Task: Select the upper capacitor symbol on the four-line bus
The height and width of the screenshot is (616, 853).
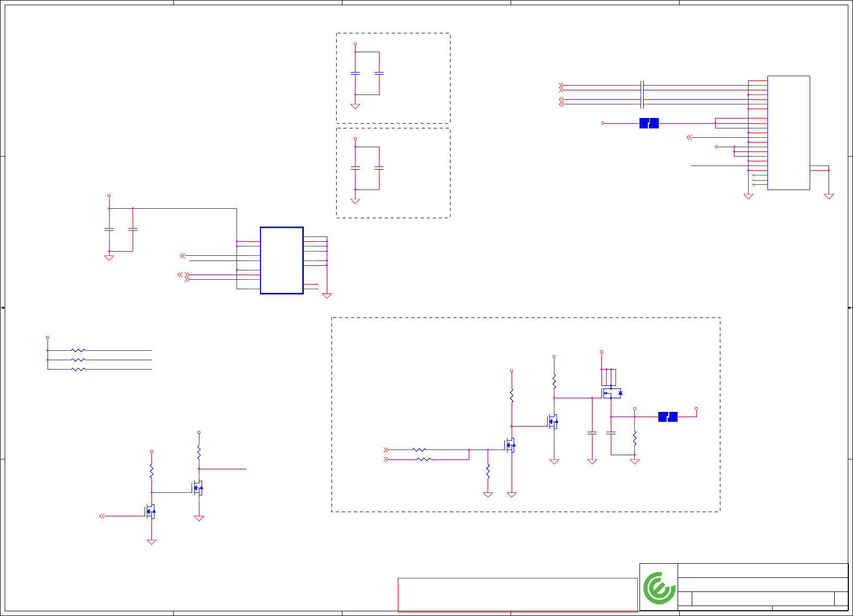Action: [642, 88]
